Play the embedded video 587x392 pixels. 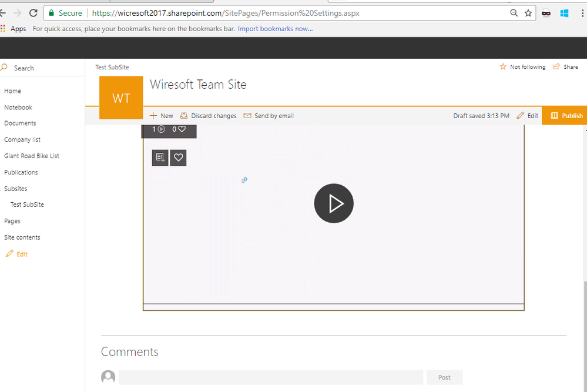334,203
